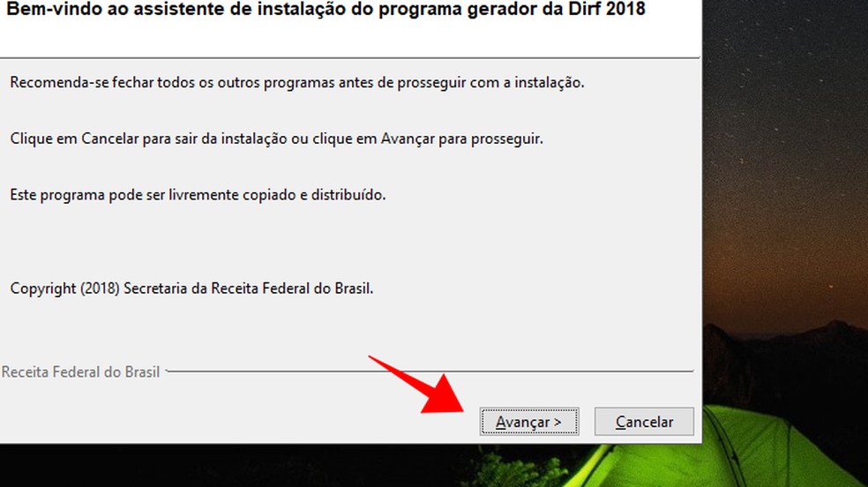
Task: Cancel the Dirf 2018 installation
Action: click(x=644, y=422)
